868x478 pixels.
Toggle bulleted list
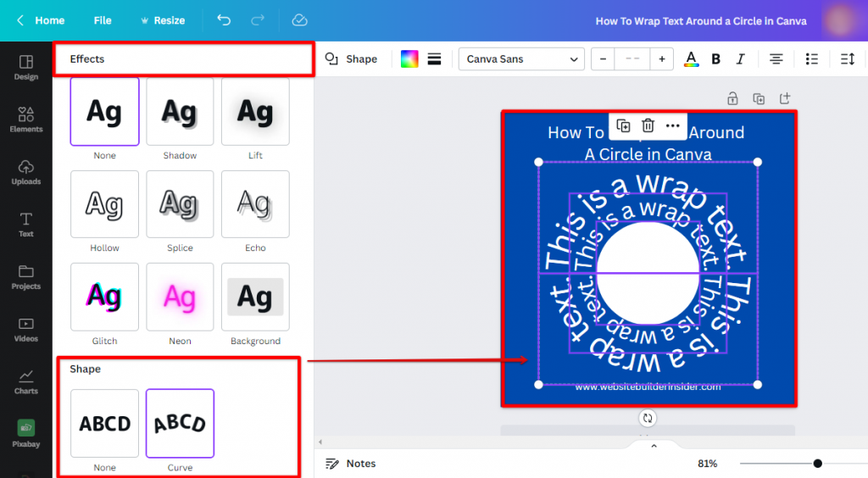pyautogui.click(x=811, y=58)
